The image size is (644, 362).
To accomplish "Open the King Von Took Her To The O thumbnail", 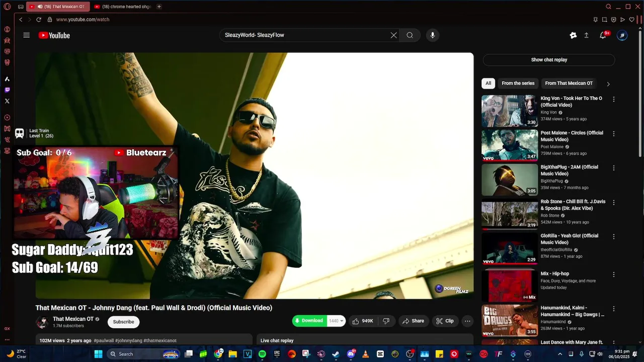I will coord(510,111).
